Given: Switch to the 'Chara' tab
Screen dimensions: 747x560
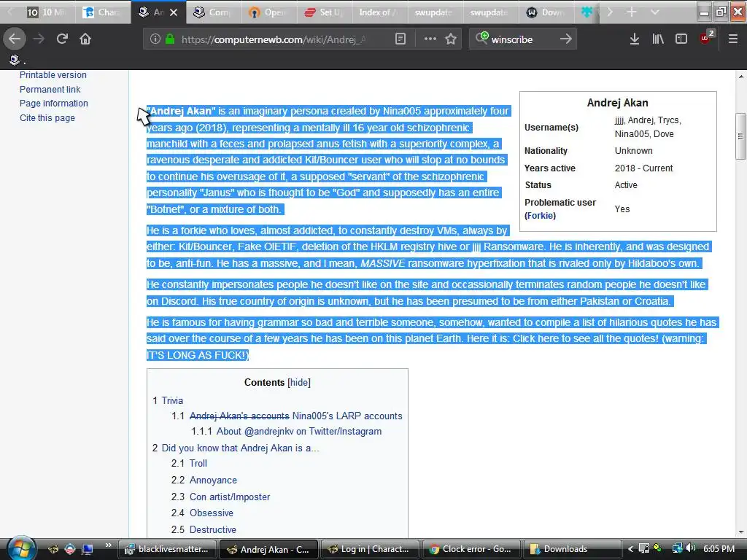Looking at the screenshot, I should click(101, 12).
